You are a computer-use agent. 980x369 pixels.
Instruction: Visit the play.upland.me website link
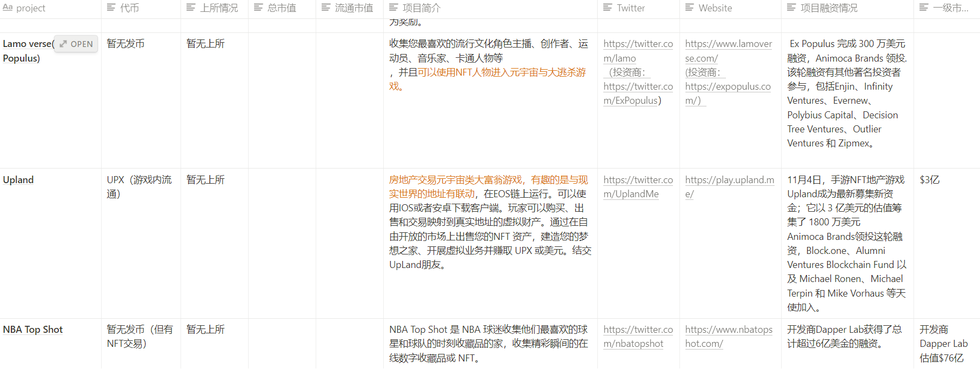click(x=729, y=187)
